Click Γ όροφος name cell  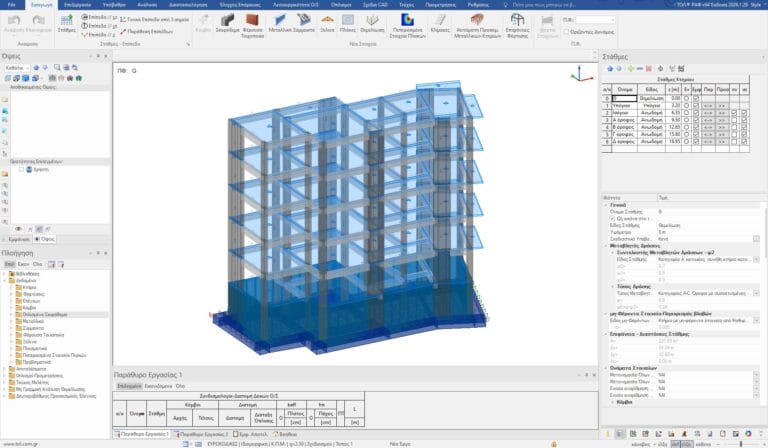point(624,134)
